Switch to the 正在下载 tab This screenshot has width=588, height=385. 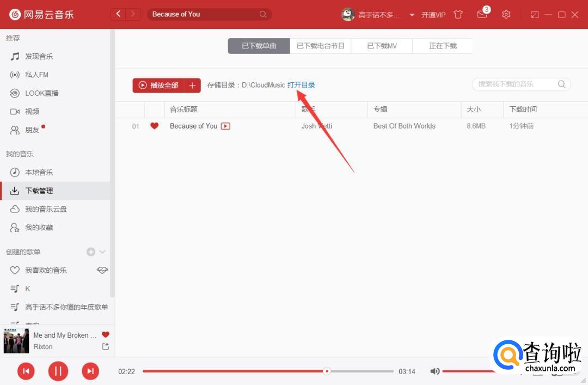point(443,46)
